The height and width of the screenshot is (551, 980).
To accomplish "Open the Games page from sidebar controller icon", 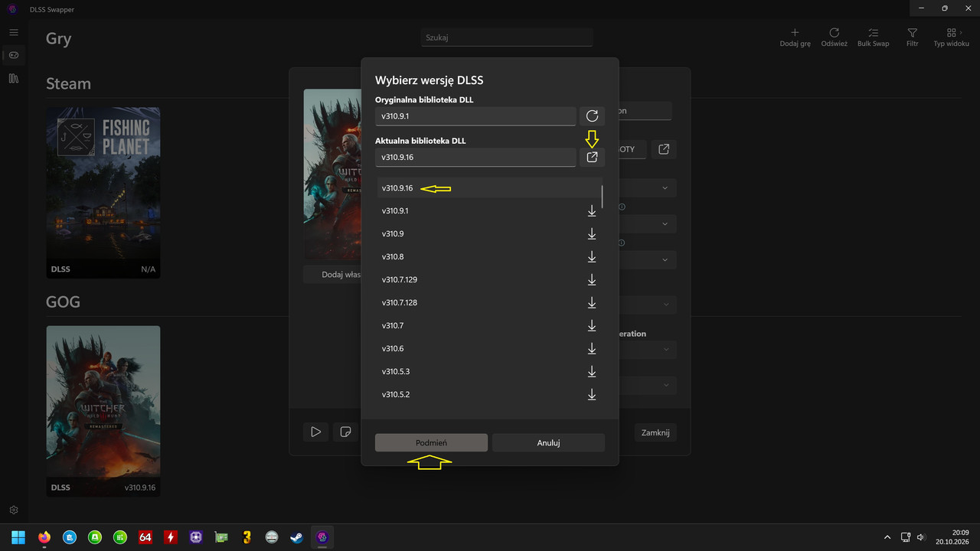I will pyautogui.click(x=14, y=55).
